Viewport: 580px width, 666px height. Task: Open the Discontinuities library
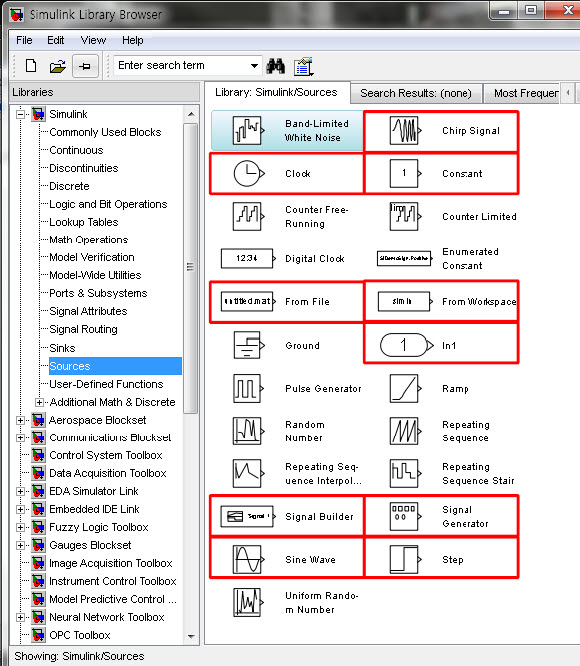(84, 168)
